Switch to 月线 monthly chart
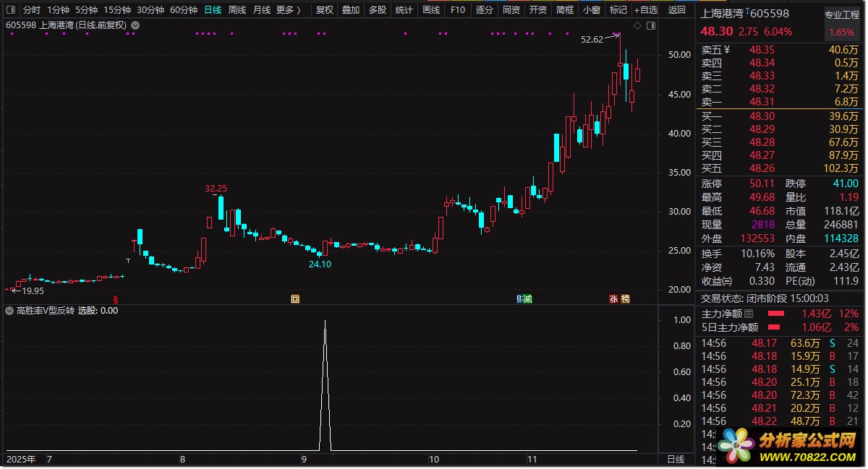The height and width of the screenshot is (469, 868). 262,10
